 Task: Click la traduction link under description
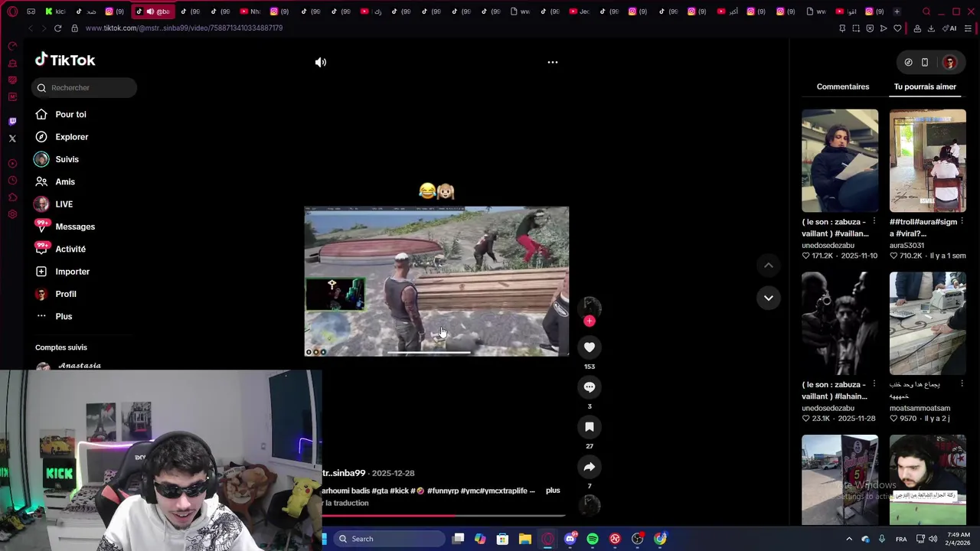pos(346,503)
